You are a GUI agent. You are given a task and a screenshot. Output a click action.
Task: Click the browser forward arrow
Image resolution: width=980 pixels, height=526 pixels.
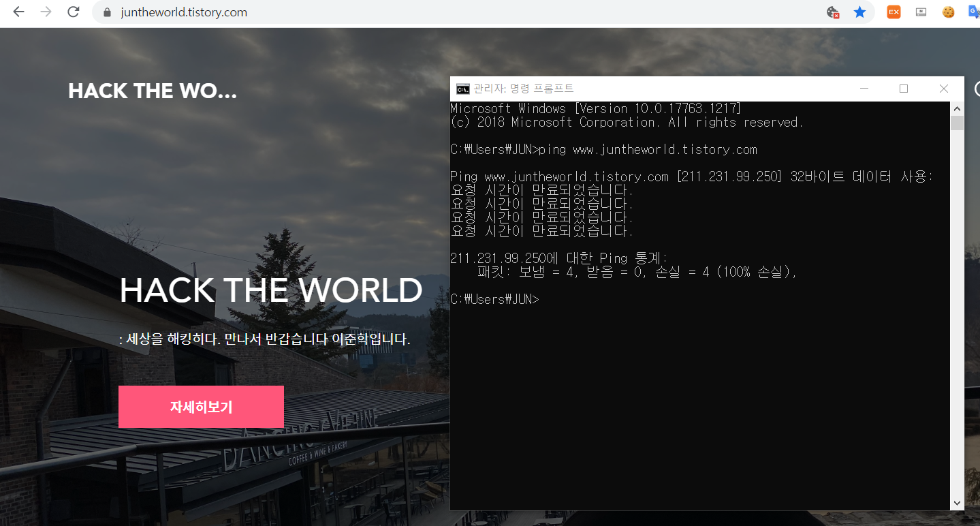tap(46, 12)
